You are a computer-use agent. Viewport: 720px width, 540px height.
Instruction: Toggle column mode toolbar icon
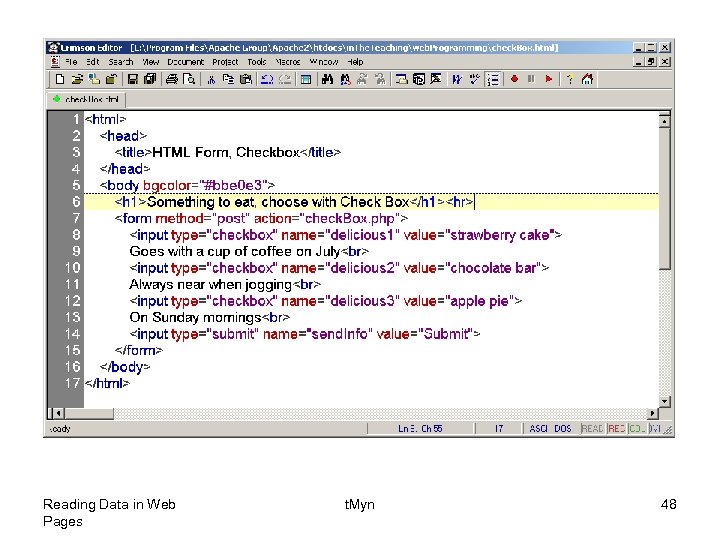click(x=306, y=79)
